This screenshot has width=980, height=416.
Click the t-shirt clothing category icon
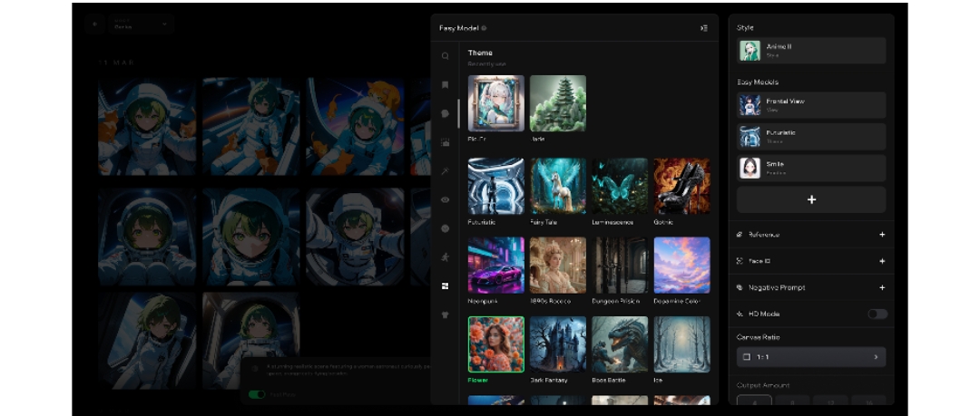[x=445, y=315]
